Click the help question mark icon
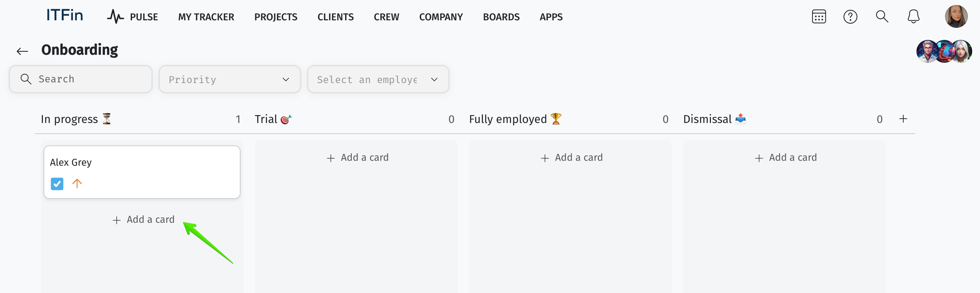 850,17
